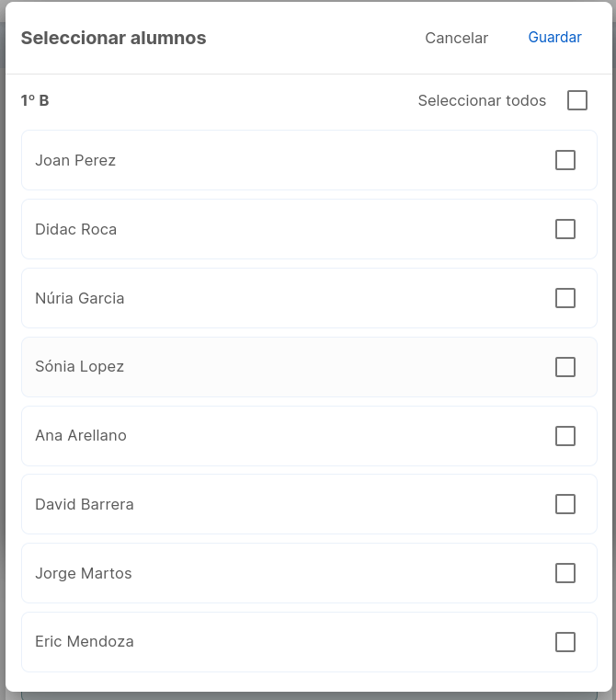616x700 pixels.
Task: Pick the Ana Arellano name text
Action: (x=81, y=435)
